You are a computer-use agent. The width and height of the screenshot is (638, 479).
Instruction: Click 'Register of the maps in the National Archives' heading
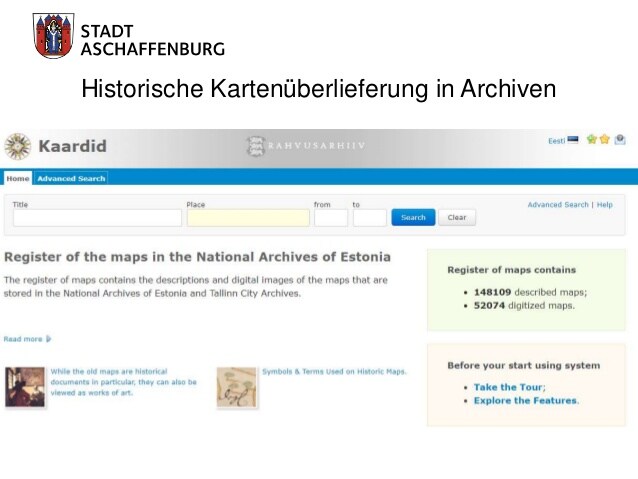[197, 257]
